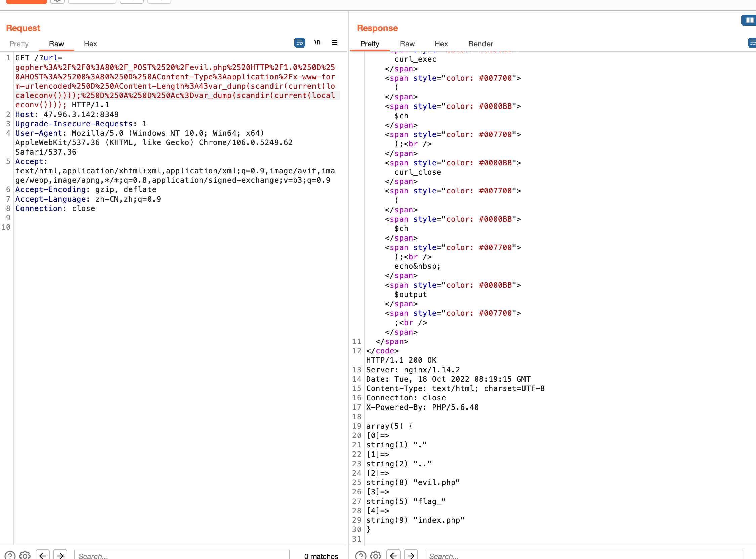
Task: Click 'echo&nbsp;' in the Response
Action: (x=418, y=266)
